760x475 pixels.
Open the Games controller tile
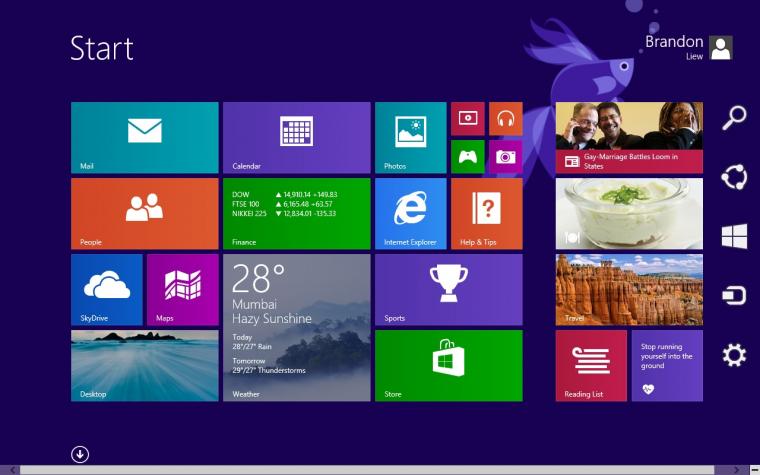point(468,157)
